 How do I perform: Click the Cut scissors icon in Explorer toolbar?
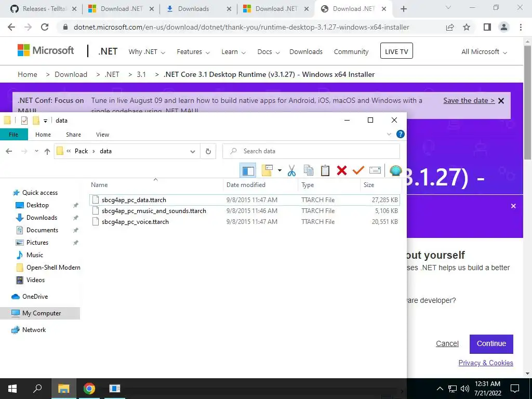(x=291, y=170)
